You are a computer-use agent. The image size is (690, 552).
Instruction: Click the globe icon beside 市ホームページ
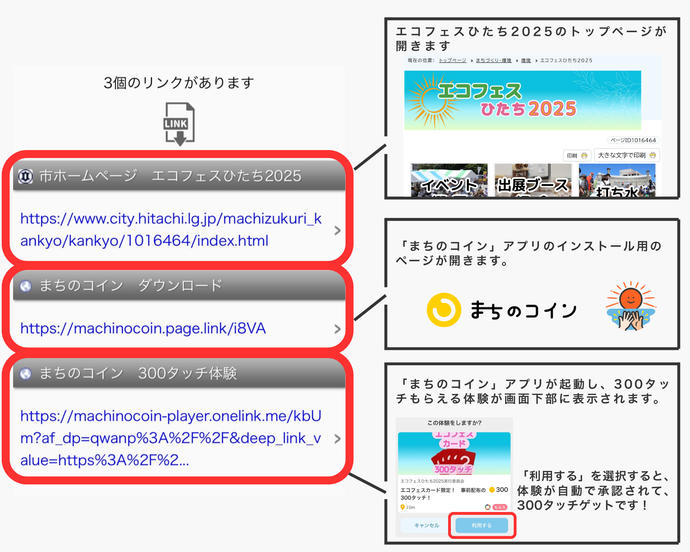point(24,176)
